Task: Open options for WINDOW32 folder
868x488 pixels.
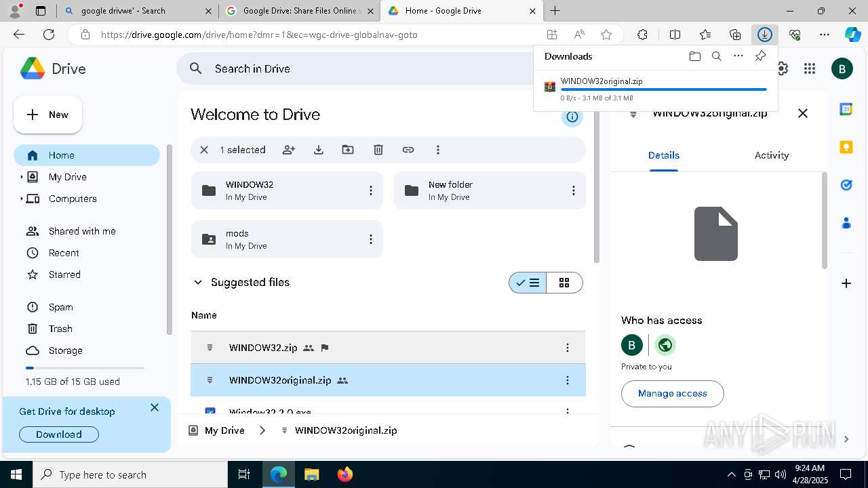Action: coord(370,190)
